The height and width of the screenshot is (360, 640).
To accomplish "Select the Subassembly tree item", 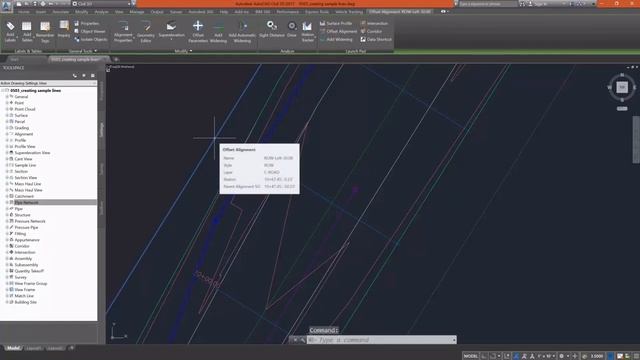I will point(26,265).
